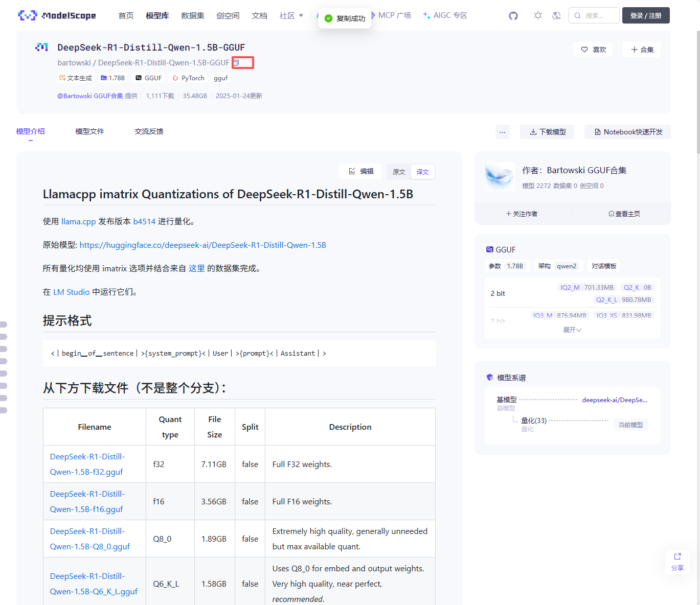The width and height of the screenshot is (700, 605).
Task: Open the @Bartowski GGUF合集 provider link
Action: point(91,96)
